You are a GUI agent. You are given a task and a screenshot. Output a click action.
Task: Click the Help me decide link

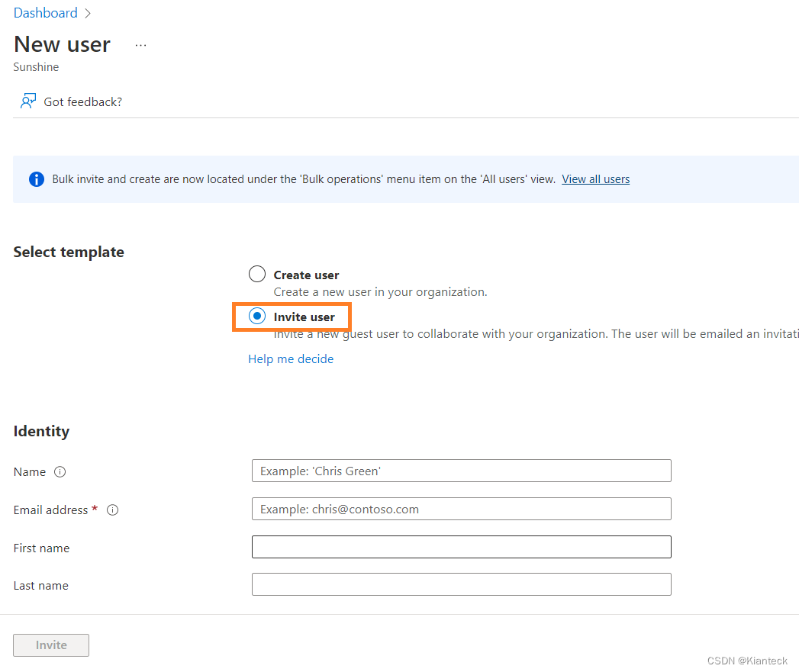click(291, 359)
